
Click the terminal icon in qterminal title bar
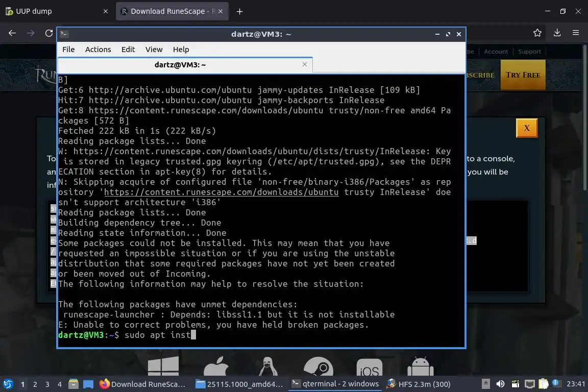point(64,34)
